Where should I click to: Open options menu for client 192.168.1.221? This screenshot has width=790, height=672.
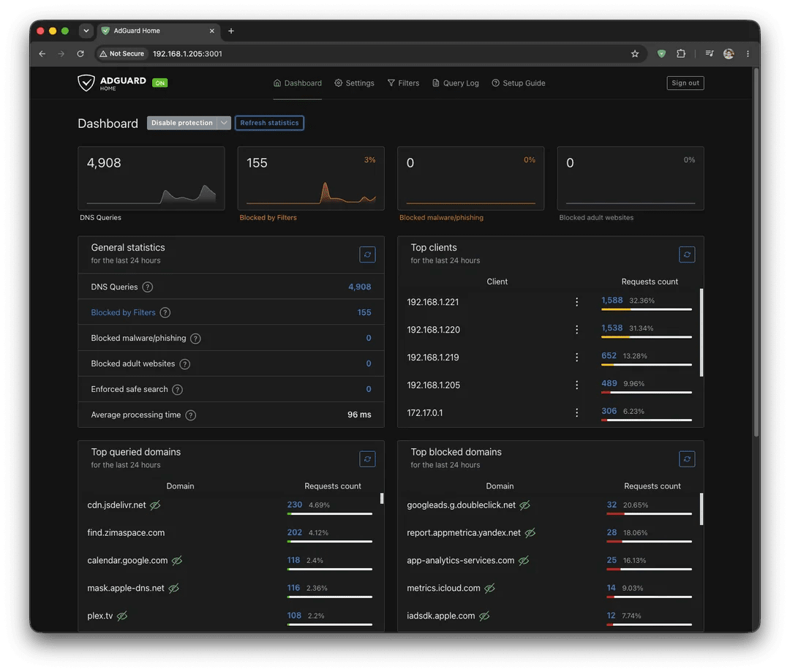click(x=577, y=302)
